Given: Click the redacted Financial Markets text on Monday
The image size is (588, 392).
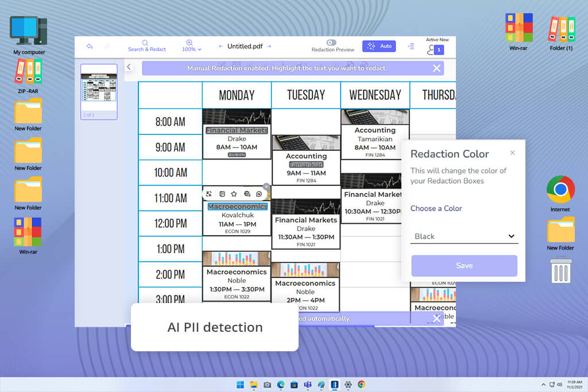Looking at the screenshot, I should [x=237, y=130].
